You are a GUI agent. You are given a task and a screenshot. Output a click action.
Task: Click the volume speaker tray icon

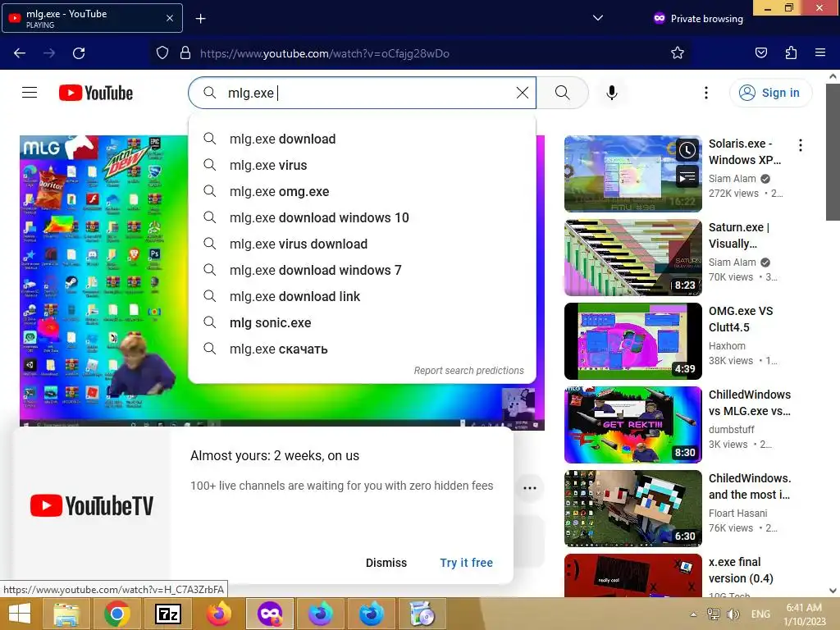pos(733,614)
